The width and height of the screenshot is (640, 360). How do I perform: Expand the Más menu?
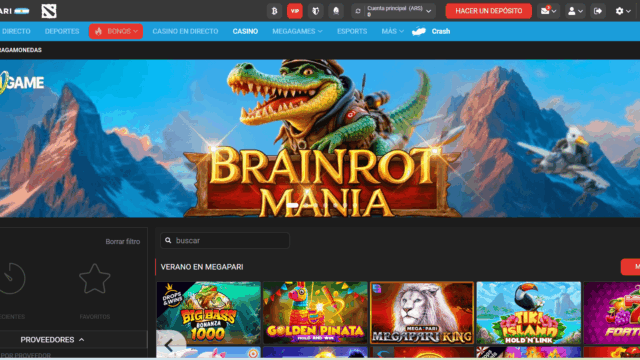coord(392,31)
